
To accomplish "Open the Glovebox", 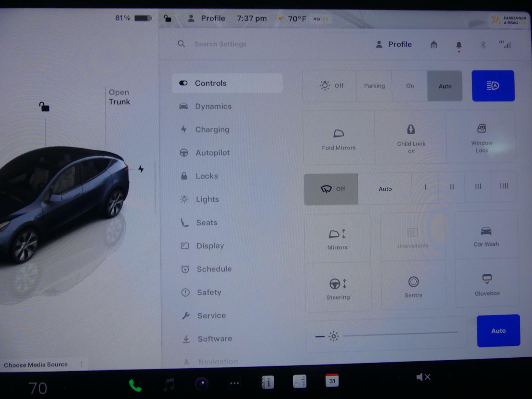I will coord(487,284).
